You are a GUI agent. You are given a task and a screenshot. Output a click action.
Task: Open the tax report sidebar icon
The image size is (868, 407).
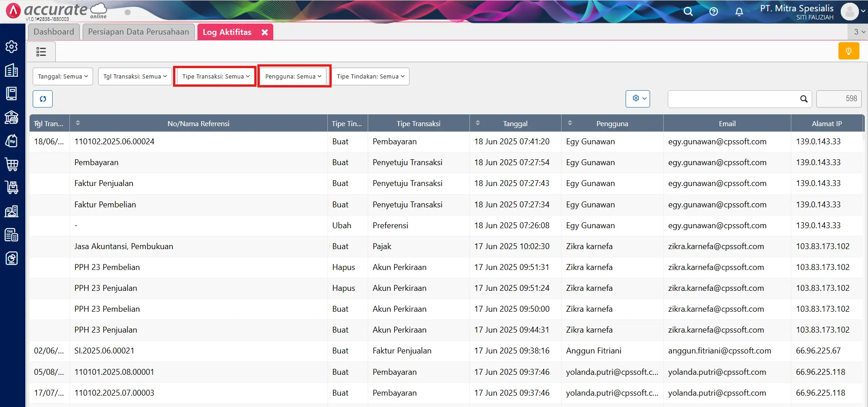pos(11,235)
